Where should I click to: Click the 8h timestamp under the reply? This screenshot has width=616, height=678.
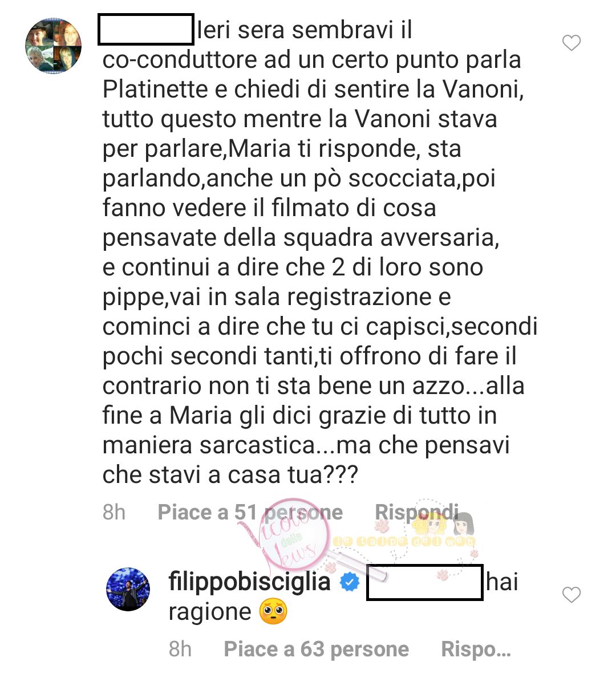180,649
